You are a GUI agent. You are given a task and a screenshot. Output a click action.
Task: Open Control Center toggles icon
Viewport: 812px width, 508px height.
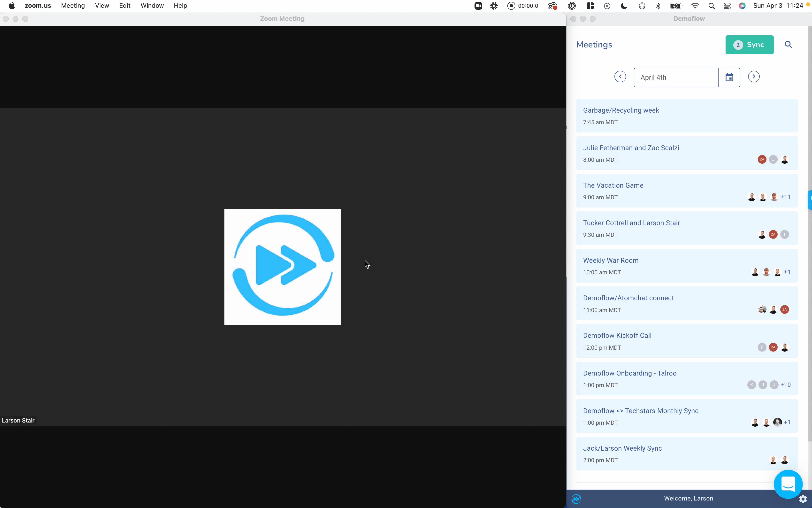727,6
